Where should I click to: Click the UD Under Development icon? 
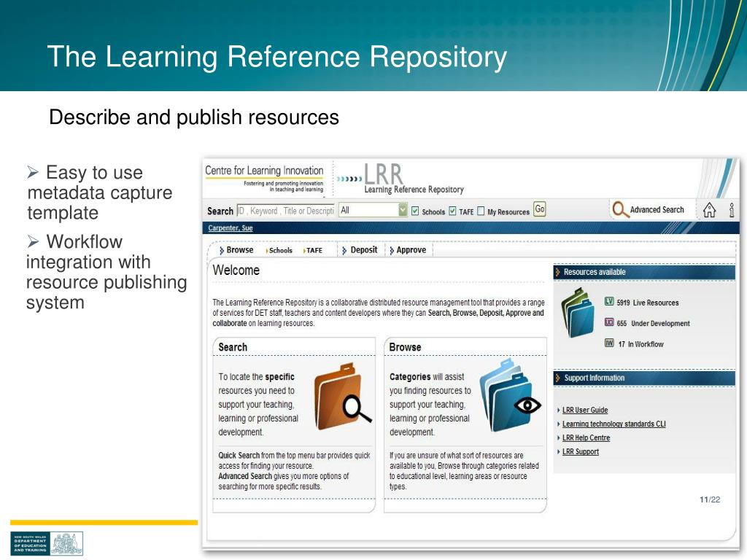(x=609, y=322)
